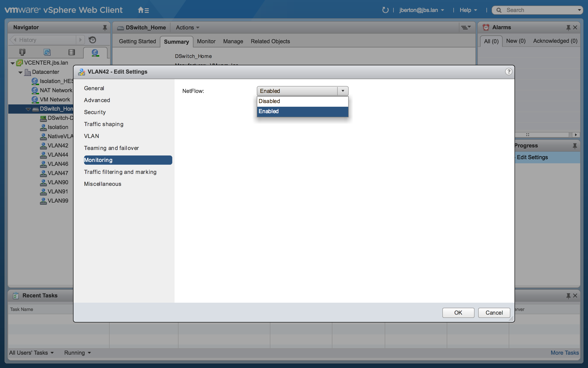
Task: Show the New (0) alarms tab
Action: click(516, 41)
